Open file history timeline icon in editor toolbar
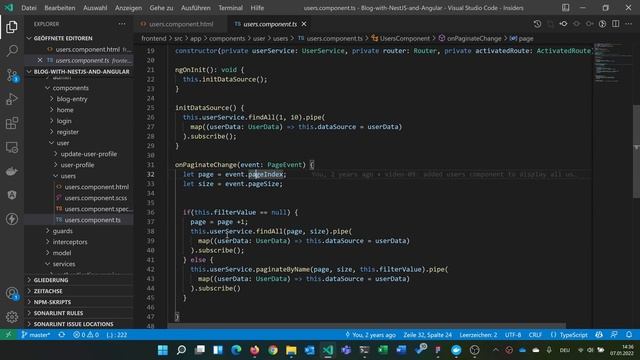This screenshot has width=640, height=360. [537, 24]
